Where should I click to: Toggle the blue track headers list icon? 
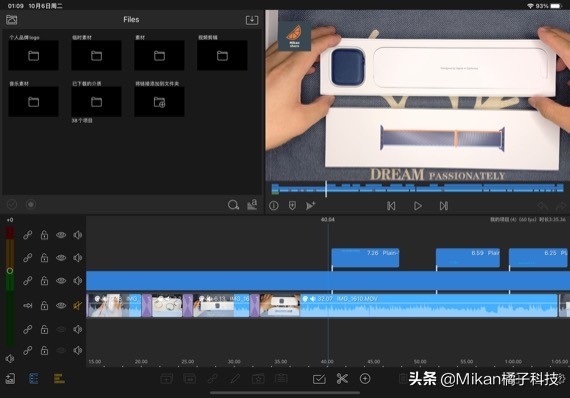33,378
